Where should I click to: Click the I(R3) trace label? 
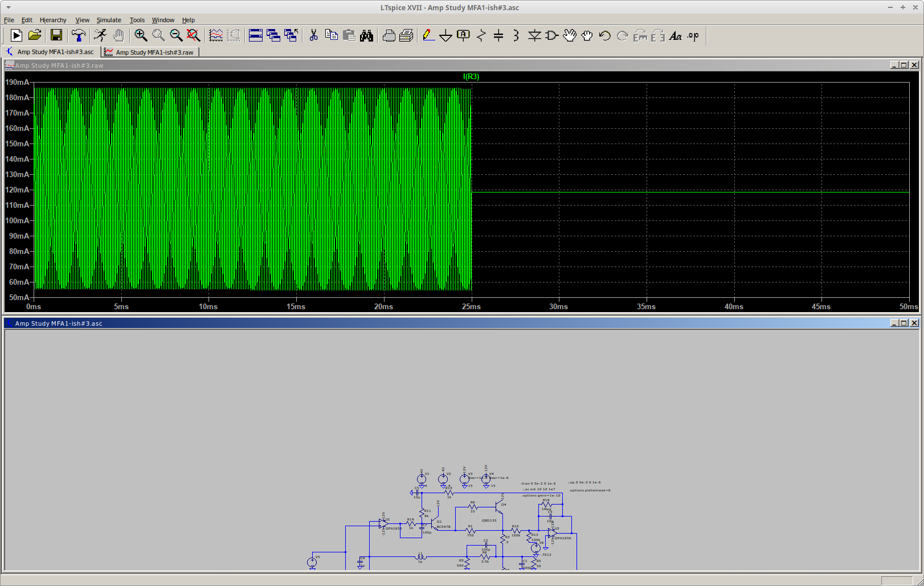pyautogui.click(x=471, y=77)
